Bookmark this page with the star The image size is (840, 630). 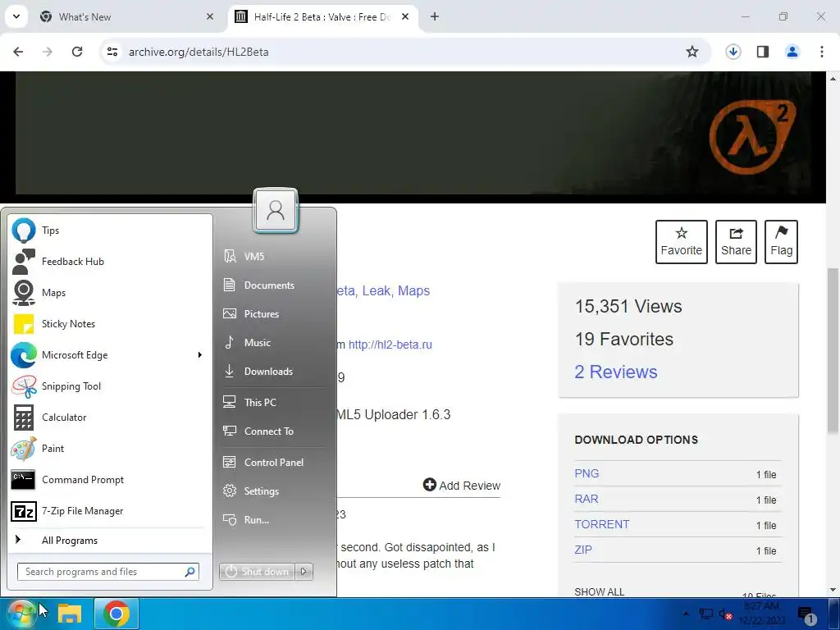tap(692, 52)
